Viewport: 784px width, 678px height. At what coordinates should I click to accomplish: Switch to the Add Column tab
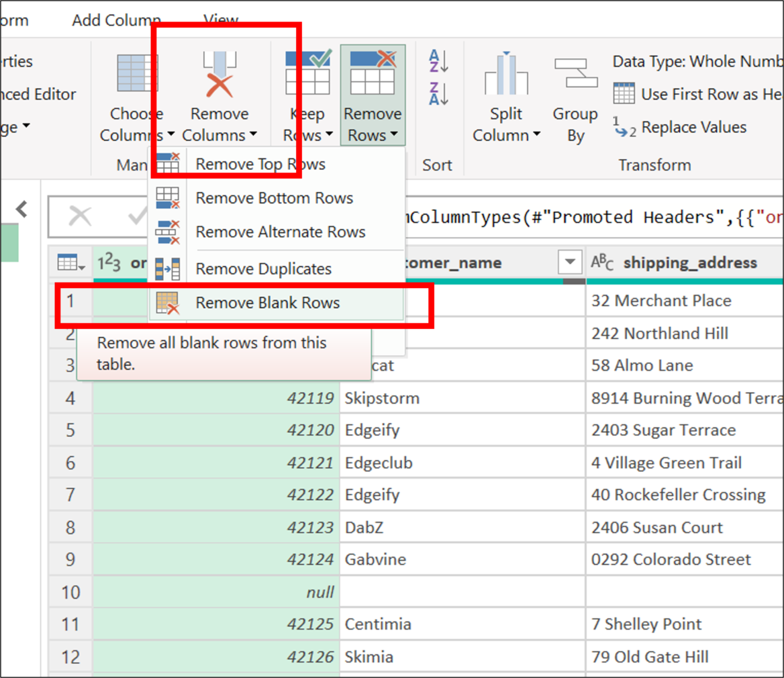pos(115,19)
